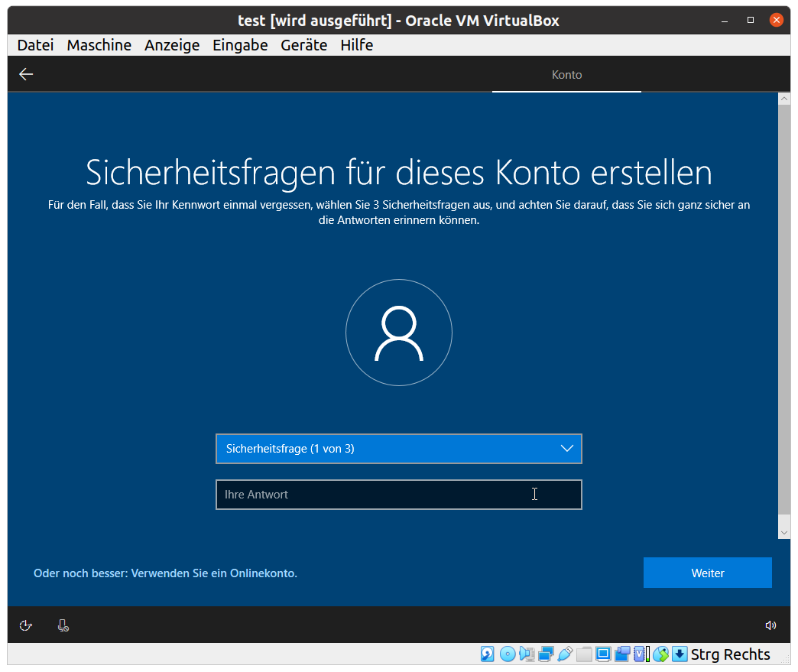Click the Weiter button
This screenshot has height=672, width=798.
pyautogui.click(x=707, y=573)
